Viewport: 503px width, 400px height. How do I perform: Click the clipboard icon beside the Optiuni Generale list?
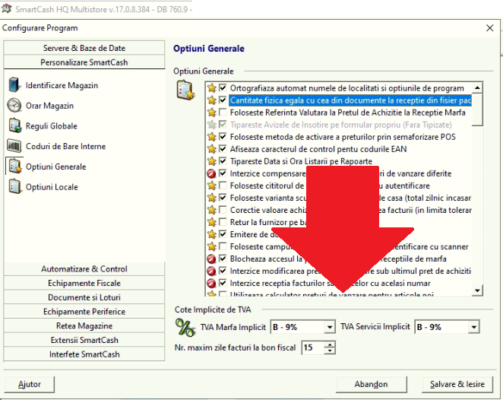click(185, 90)
